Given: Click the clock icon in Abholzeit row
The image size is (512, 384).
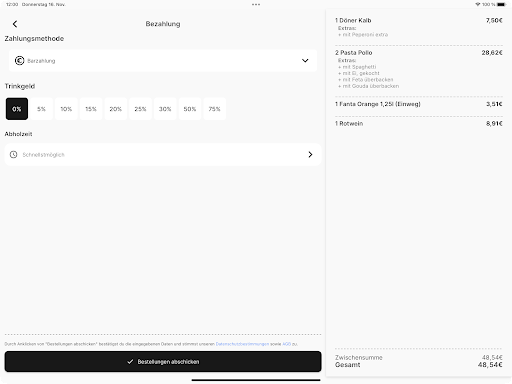Looking at the screenshot, I should pos(13,155).
